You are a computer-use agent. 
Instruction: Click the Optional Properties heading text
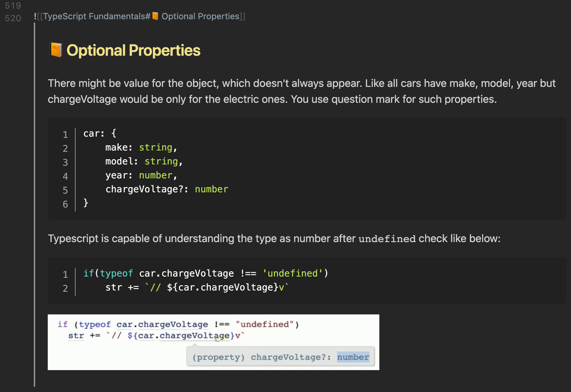click(x=133, y=50)
